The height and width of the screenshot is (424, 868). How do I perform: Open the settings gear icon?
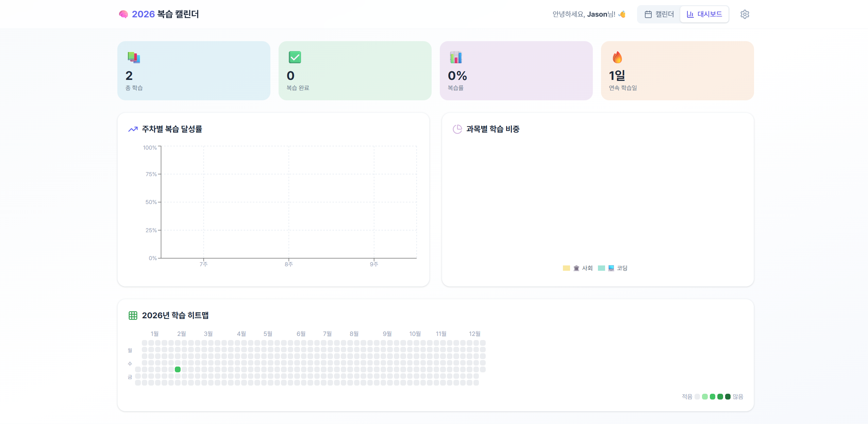[x=745, y=14]
